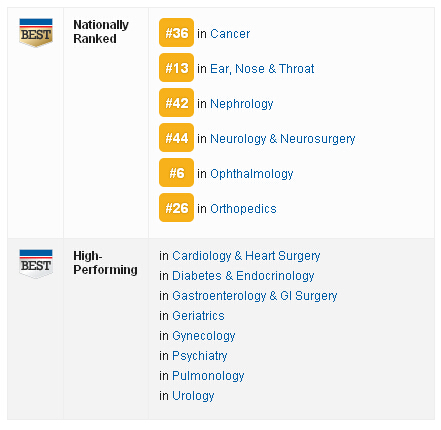Select Diabetes & Endocrinology link
The width and height of the screenshot is (441, 430).
point(243,276)
